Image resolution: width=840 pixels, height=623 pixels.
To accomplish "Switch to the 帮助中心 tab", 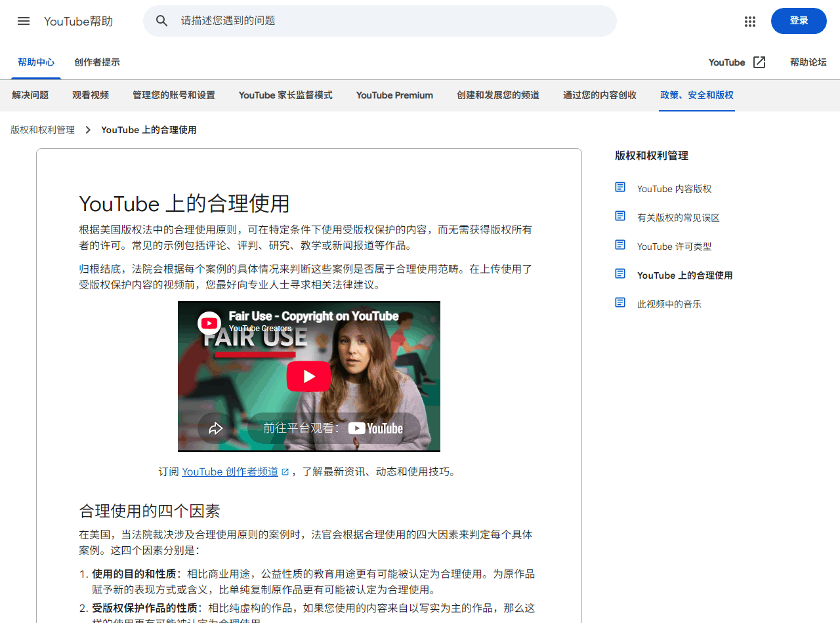I will click(x=36, y=62).
